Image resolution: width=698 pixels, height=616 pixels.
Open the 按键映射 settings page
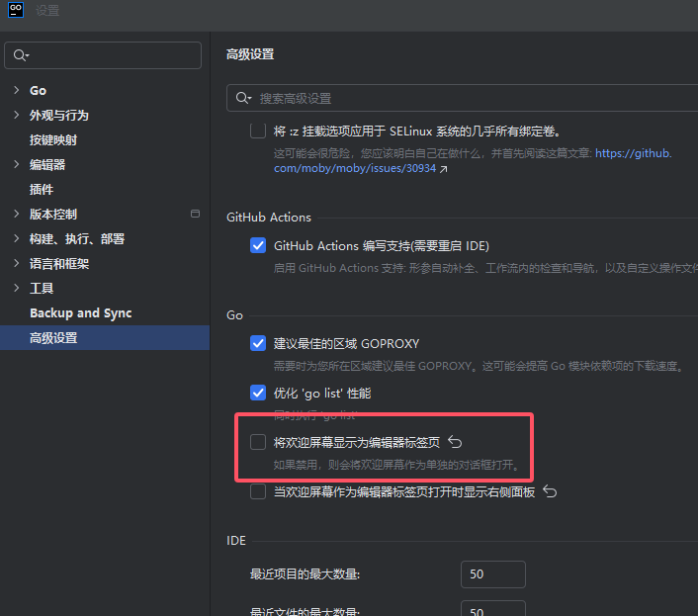[x=53, y=139]
